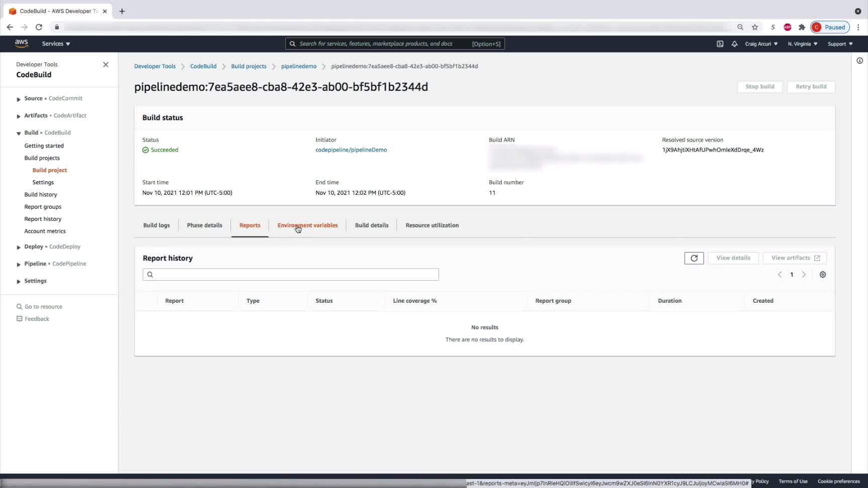The width and height of the screenshot is (868, 488).
Task: Open the browser extensions puzzle icon
Action: point(802,27)
